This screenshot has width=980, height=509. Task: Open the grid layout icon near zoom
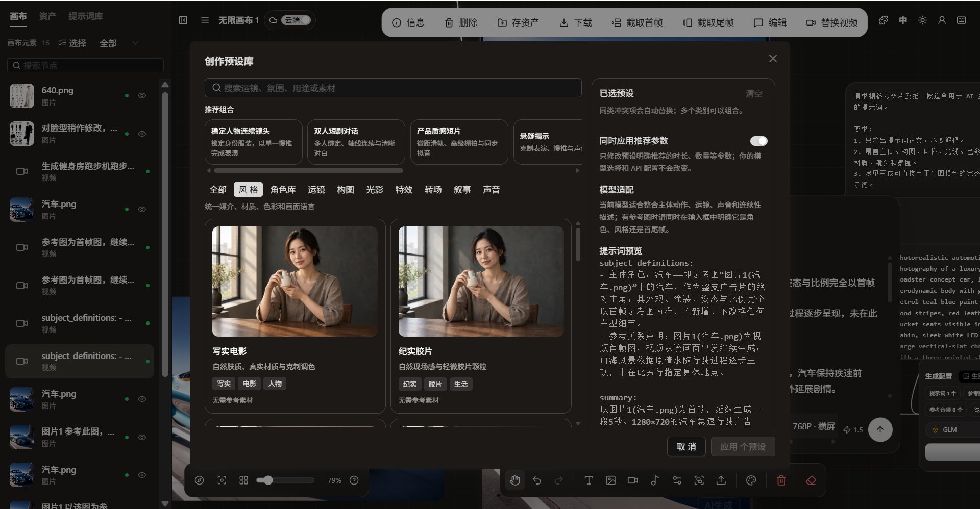pyautogui.click(x=243, y=480)
